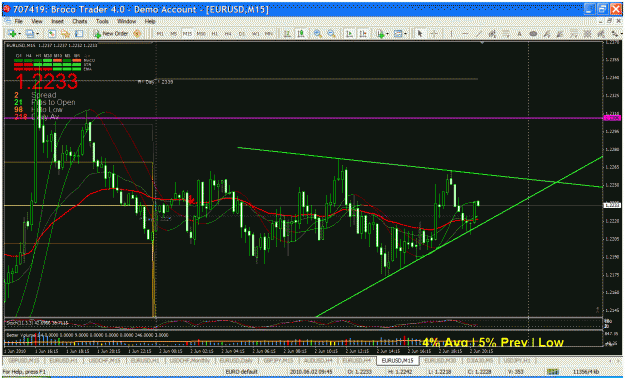Select the horizontal line tool
The height and width of the screenshot is (378, 625).
tap(465, 34)
